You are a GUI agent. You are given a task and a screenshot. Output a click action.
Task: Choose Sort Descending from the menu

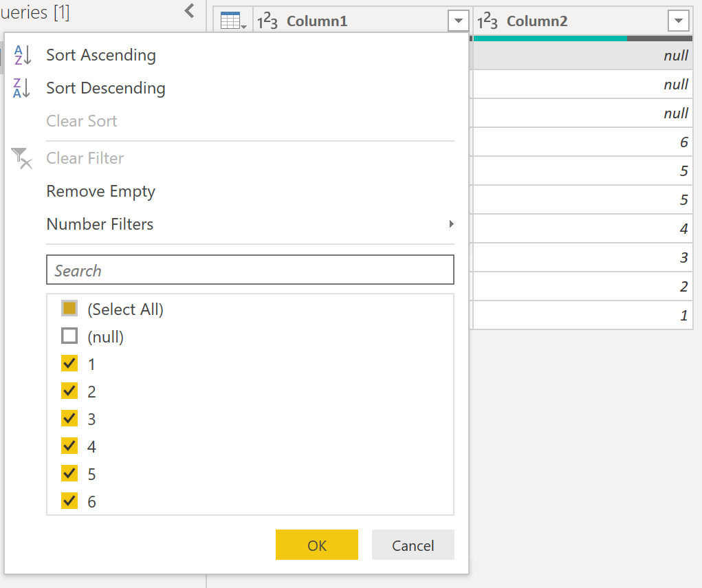click(x=106, y=88)
